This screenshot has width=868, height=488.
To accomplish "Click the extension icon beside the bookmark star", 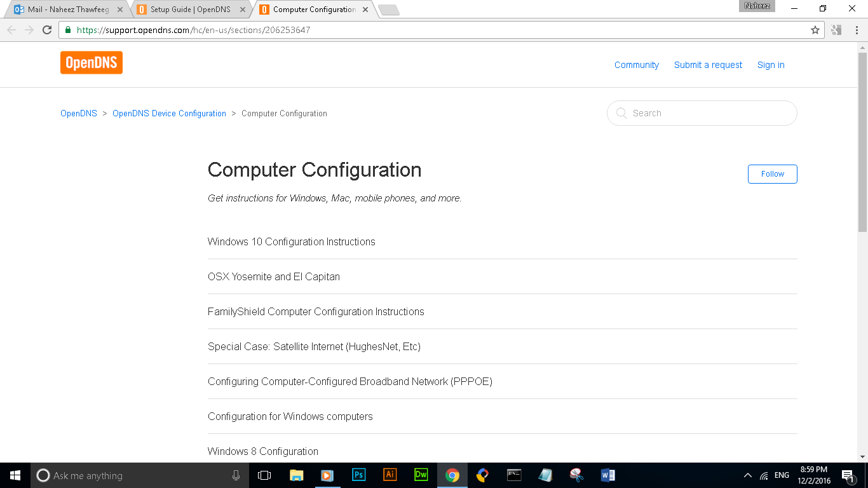I will click(836, 30).
